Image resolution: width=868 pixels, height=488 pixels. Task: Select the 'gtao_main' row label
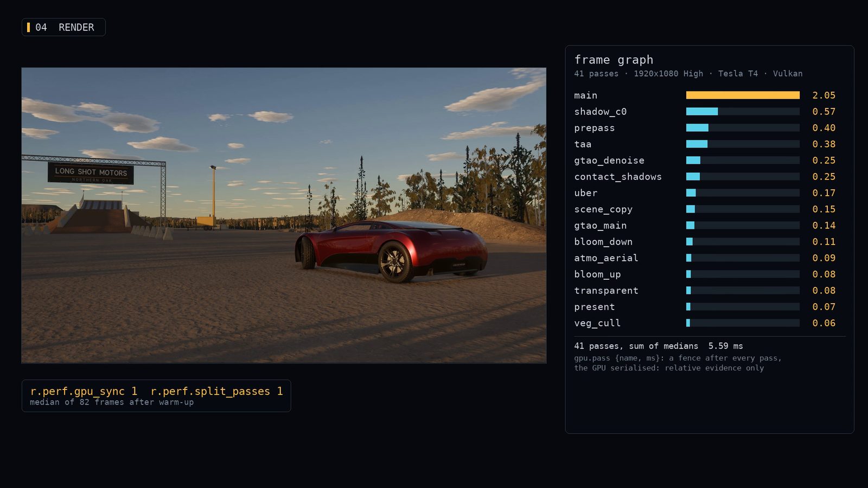pyautogui.click(x=600, y=226)
